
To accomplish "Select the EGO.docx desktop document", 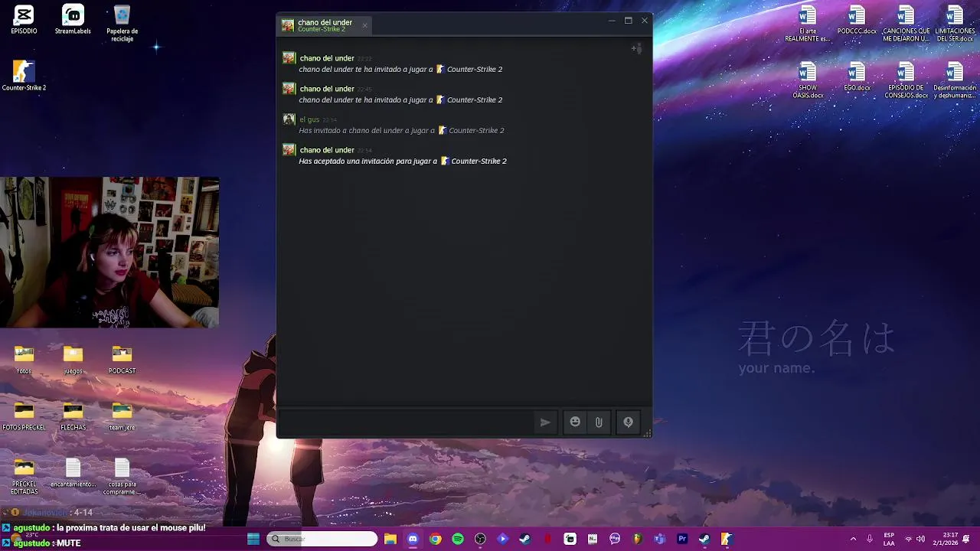I will [856, 77].
